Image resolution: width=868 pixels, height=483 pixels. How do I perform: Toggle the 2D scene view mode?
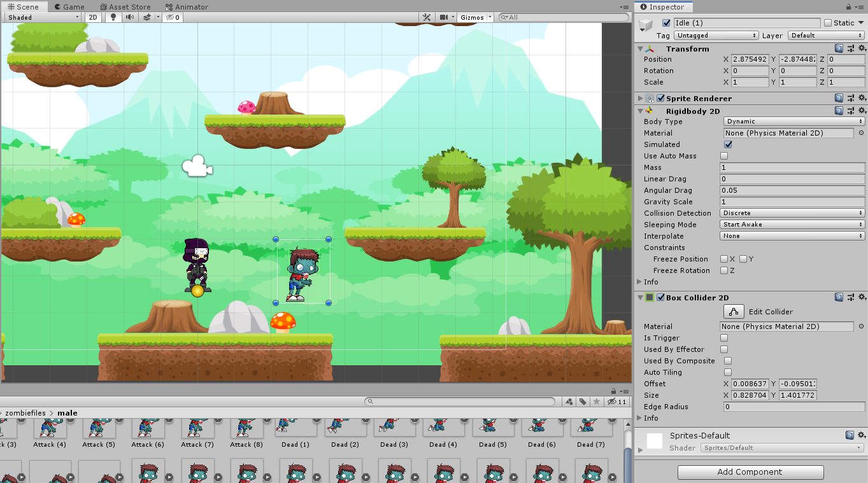point(93,17)
